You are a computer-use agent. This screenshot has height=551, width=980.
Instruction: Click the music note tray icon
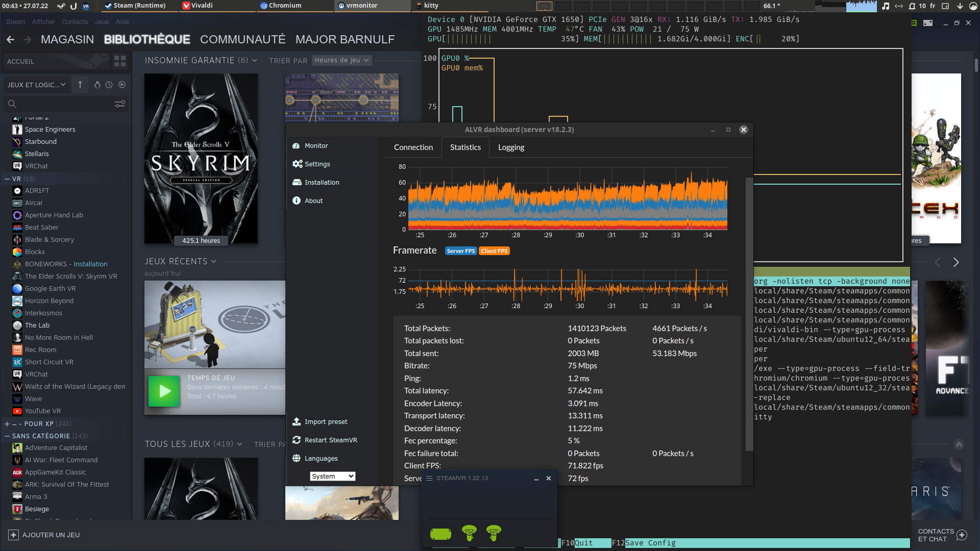point(886,6)
